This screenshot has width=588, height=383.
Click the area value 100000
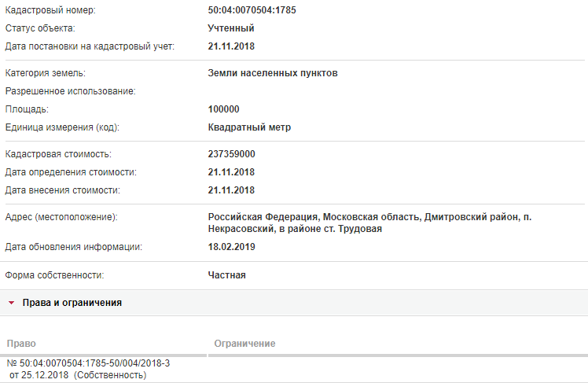[x=223, y=109]
